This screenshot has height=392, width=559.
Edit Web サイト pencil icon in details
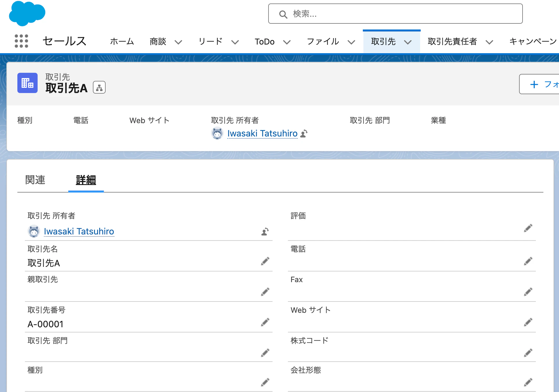[x=528, y=322]
